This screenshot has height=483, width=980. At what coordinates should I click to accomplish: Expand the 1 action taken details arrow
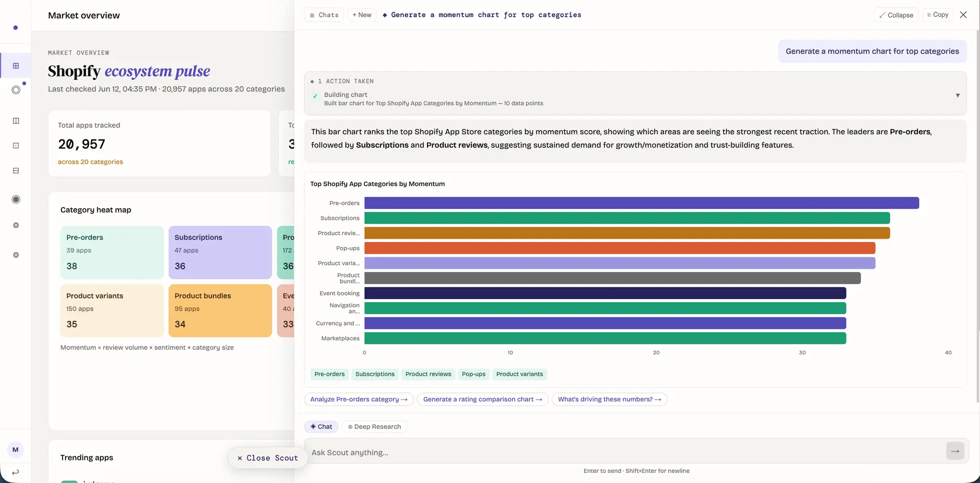(x=958, y=95)
